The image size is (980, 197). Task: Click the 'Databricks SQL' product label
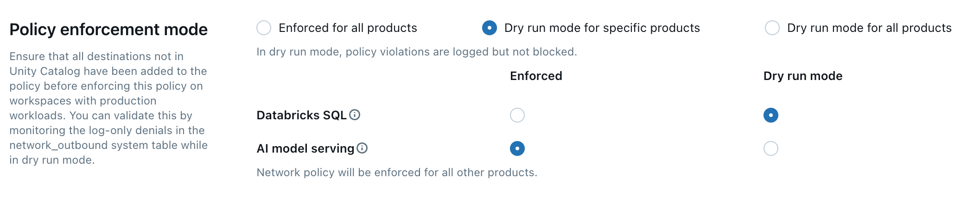coord(301,115)
